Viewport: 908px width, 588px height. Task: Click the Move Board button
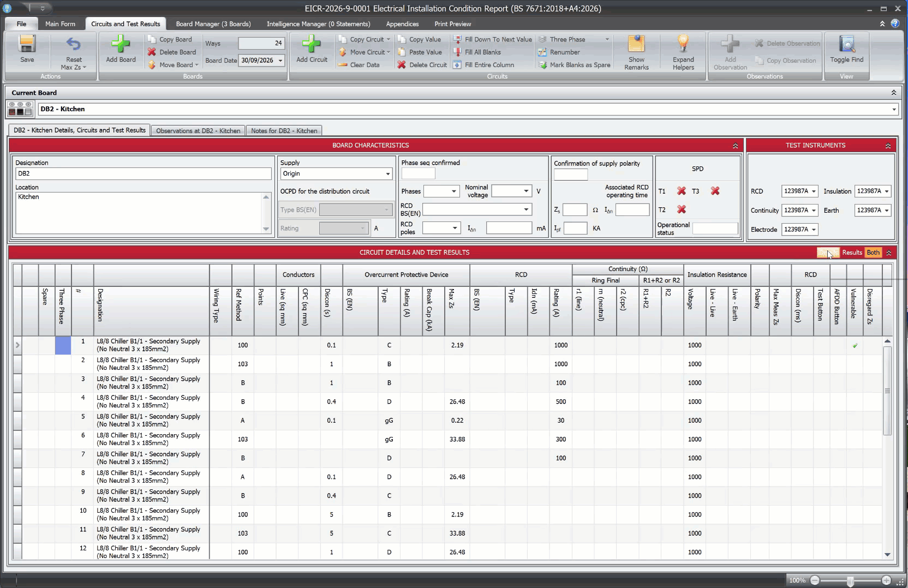(x=173, y=64)
